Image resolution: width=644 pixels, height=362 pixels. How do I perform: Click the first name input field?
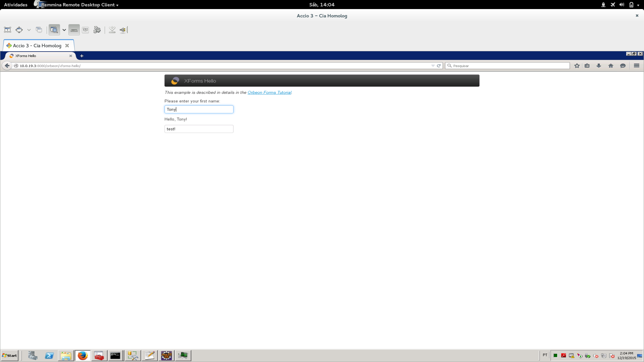(x=199, y=109)
